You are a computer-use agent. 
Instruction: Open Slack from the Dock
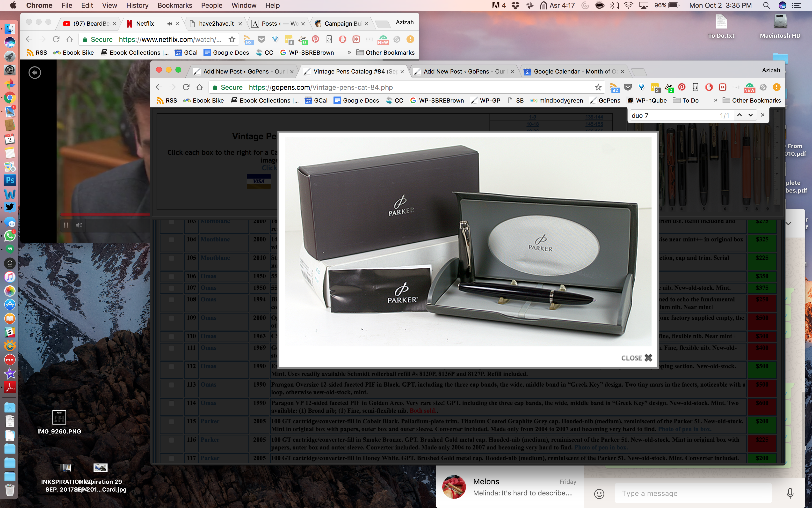10,332
